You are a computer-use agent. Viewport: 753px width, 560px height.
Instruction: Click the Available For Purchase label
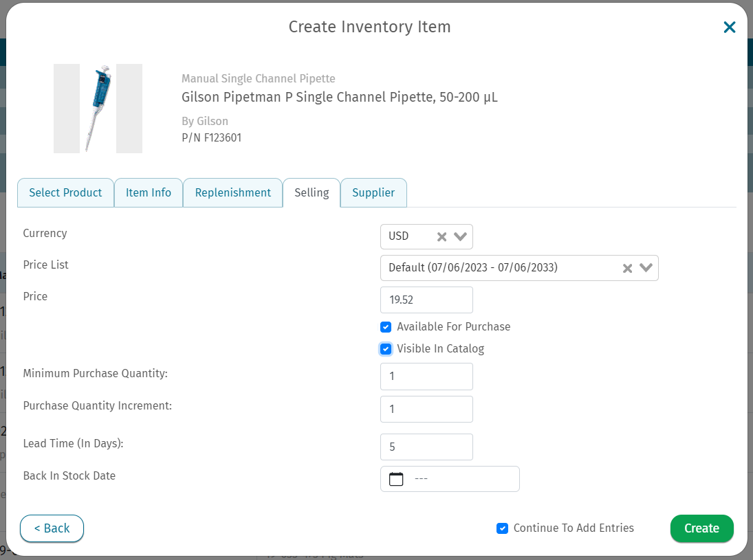tap(453, 327)
